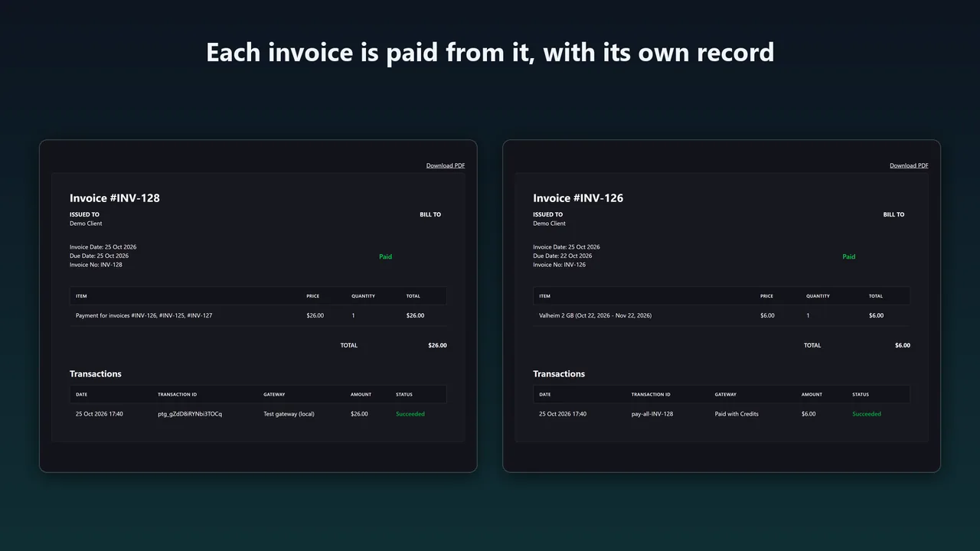Screen dimensions: 980x551
Task: Click Paid status on invoice INV-128
Action: (385, 257)
